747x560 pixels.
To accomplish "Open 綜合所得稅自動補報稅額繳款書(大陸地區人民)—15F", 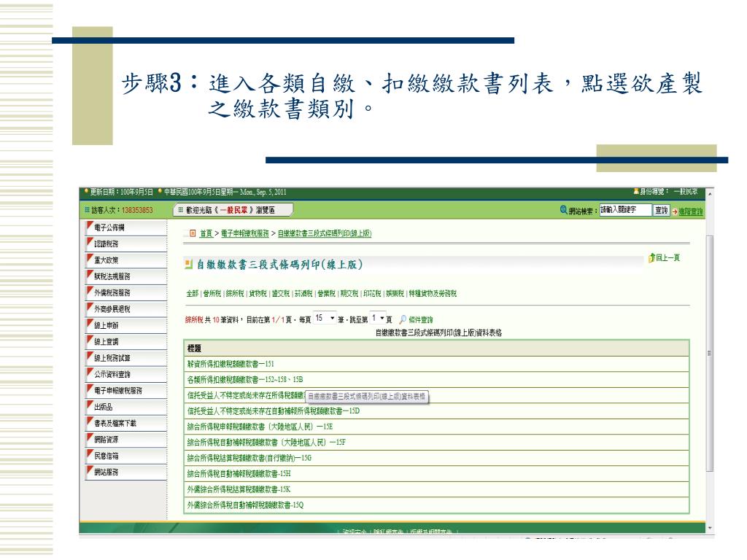I will coord(266,443).
